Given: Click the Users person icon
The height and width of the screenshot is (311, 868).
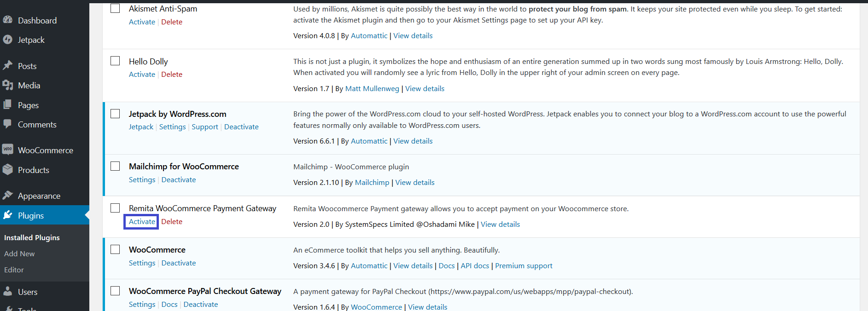Looking at the screenshot, I should (7, 292).
